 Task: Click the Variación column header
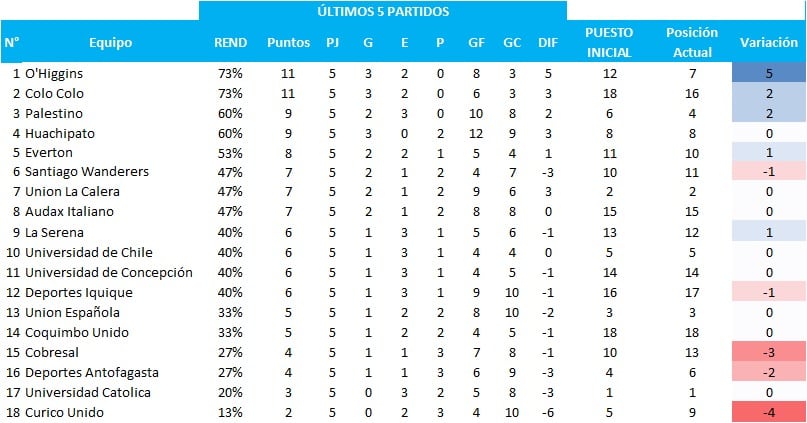[768, 42]
